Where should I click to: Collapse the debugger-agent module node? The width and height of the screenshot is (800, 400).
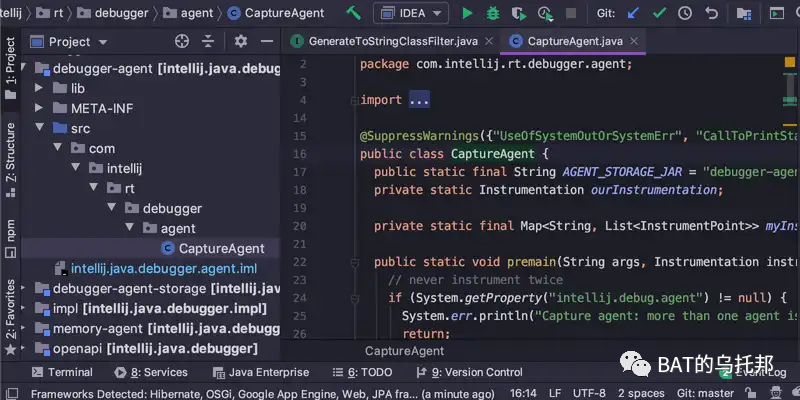tap(23, 68)
